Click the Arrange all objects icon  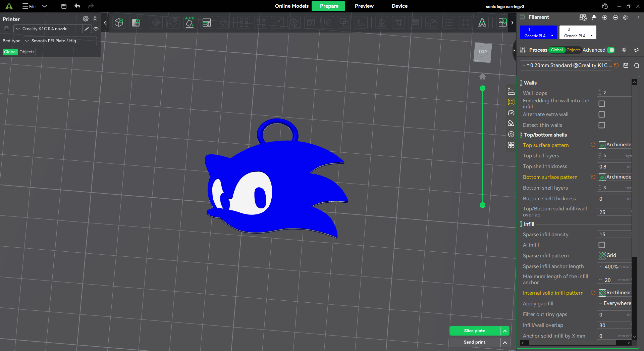tap(207, 22)
